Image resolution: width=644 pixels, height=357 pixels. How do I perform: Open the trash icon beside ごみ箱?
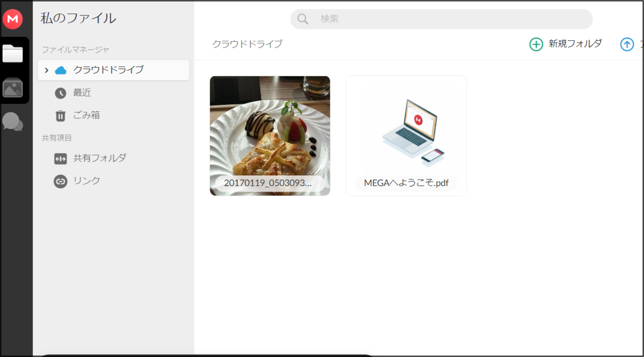(x=60, y=115)
